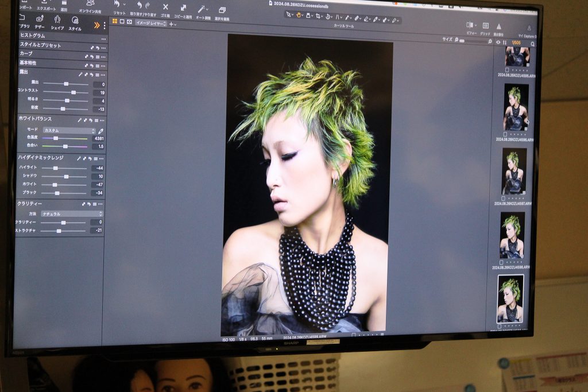Click the Reset (リセット) arrow icon
Viewport: 588px width, 392px height.
[117, 5]
